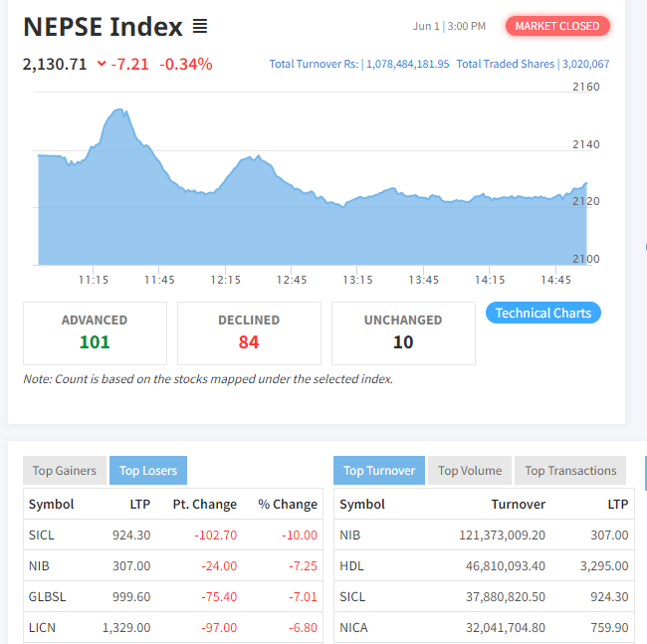Click the MARKET CLOSED status badge
This screenshot has width=647, height=644.
[x=556, y=26]
